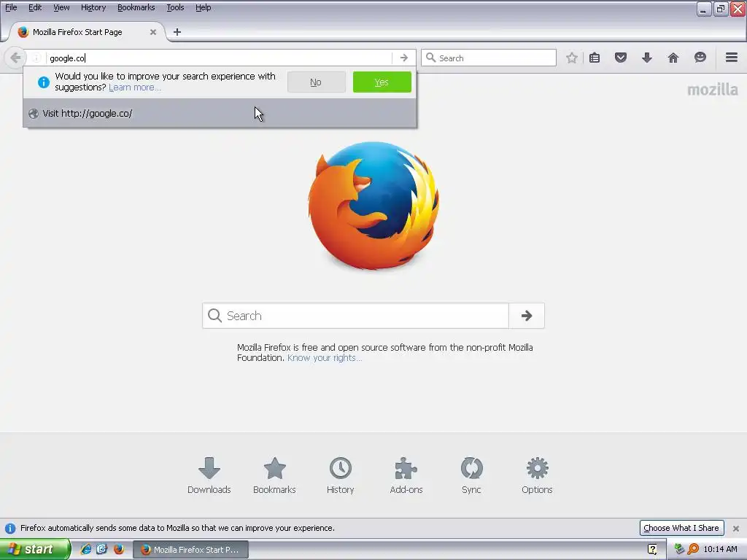Bookmark this page with the star icon
Viewport: 747px width, 560px height.
(x=572, y=58)
